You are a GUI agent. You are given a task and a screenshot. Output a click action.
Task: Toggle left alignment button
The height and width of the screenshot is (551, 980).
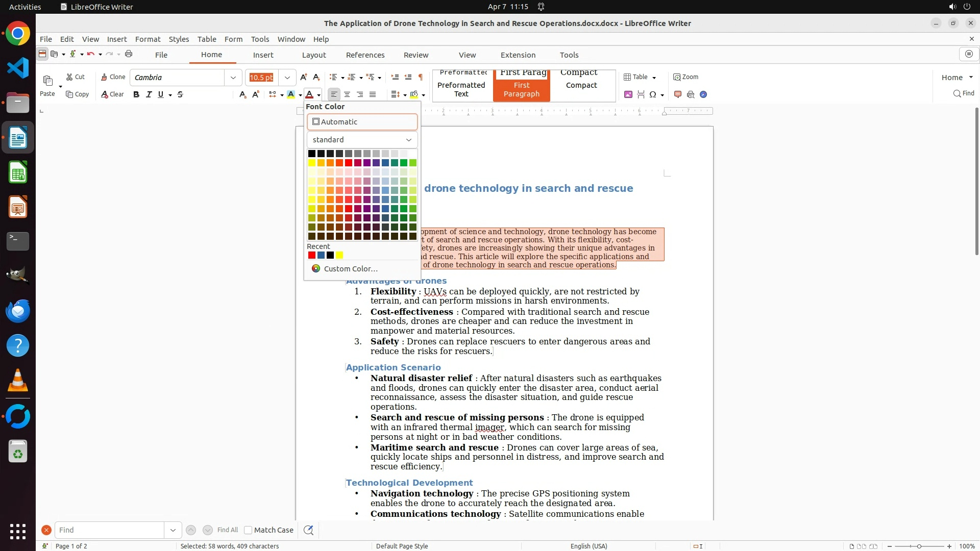tap(334, 94)
